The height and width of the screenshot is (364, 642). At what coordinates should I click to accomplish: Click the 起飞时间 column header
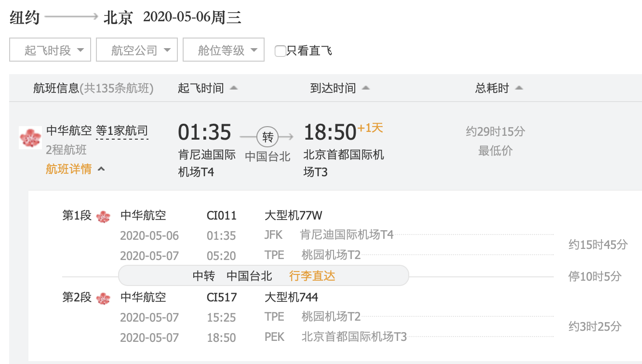(201, 88)
